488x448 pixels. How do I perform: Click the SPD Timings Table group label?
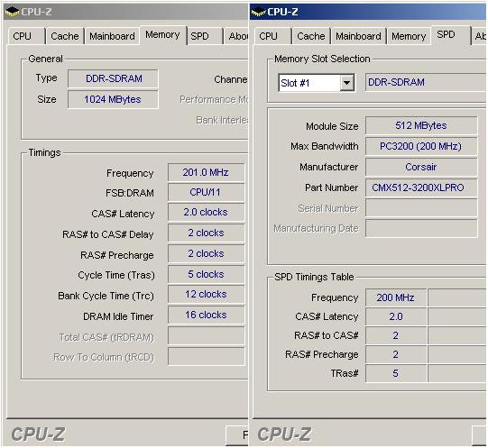(x=314, y=277)
